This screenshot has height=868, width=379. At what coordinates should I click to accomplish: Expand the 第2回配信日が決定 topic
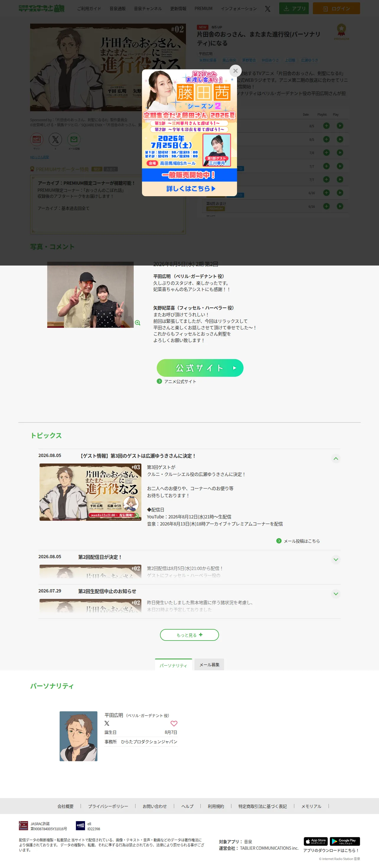click(x=336, y=560)
